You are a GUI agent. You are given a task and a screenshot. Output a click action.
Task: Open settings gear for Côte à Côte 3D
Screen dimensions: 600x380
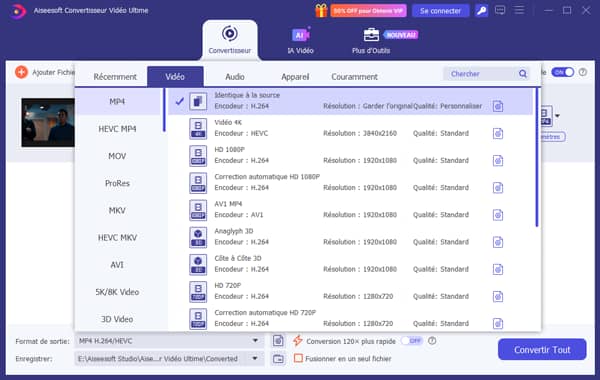click(498, 269)
